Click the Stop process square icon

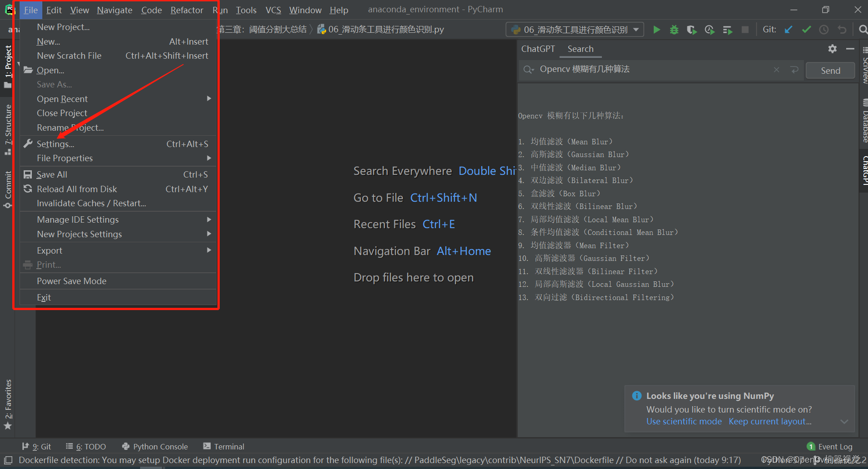[745, 30]
